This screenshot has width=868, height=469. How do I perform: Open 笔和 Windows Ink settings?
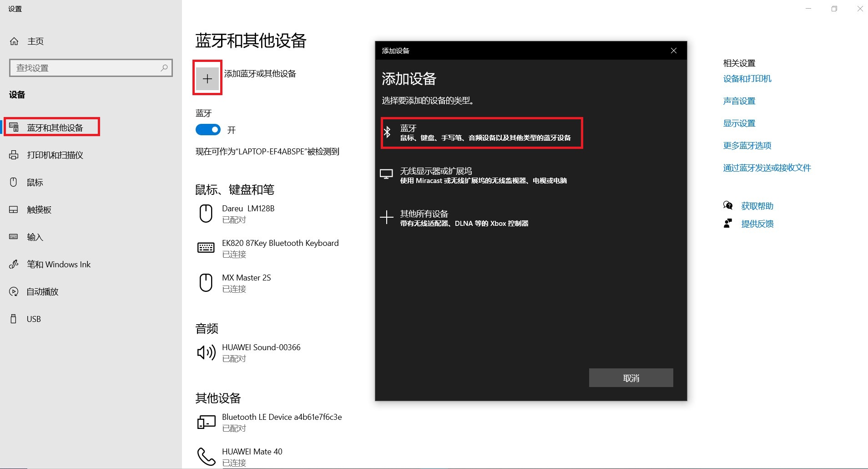58,265
